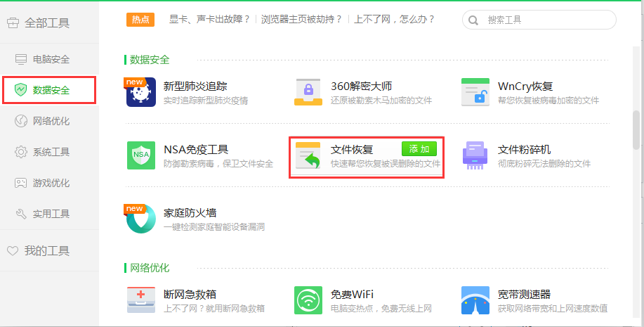The width and height of the screenshot is (644, 327).
Task: Click the 数据安全 section heading
Action: click(x=150, y=60)
